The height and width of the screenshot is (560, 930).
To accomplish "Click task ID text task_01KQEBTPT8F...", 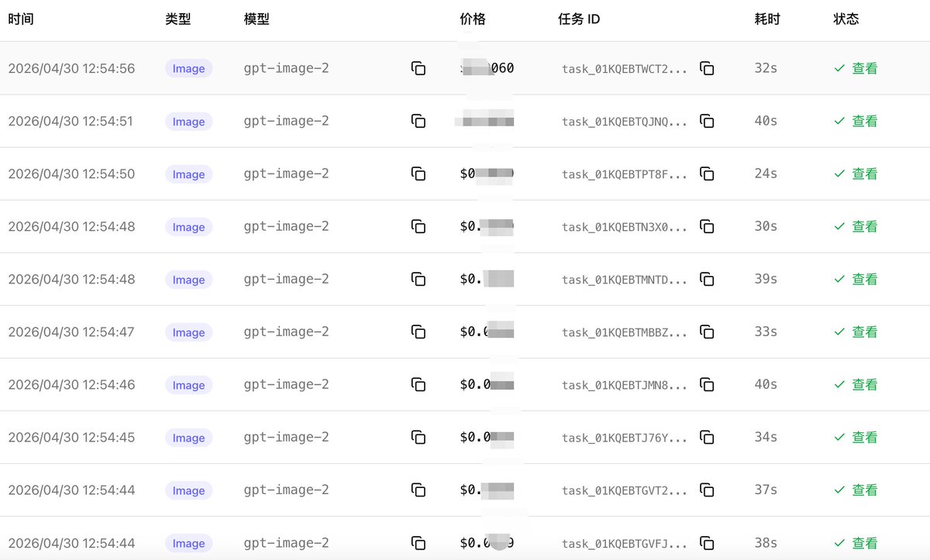I will [625, 174].
